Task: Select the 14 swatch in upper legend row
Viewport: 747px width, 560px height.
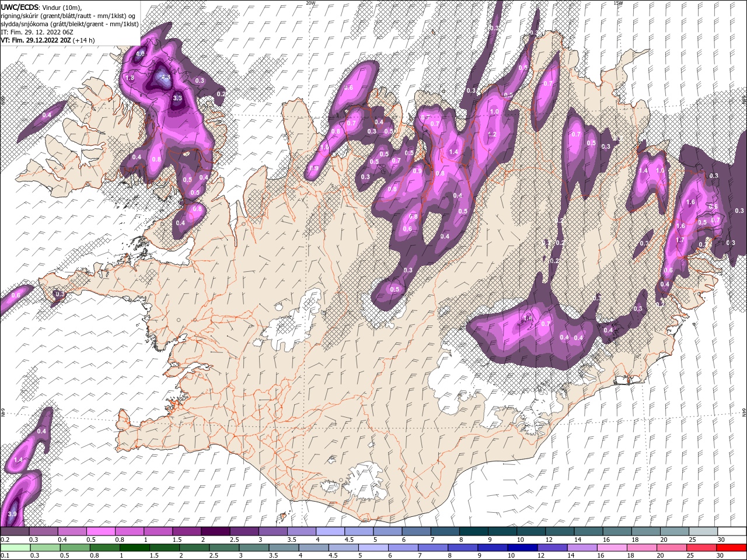Action: pos(587,531)
